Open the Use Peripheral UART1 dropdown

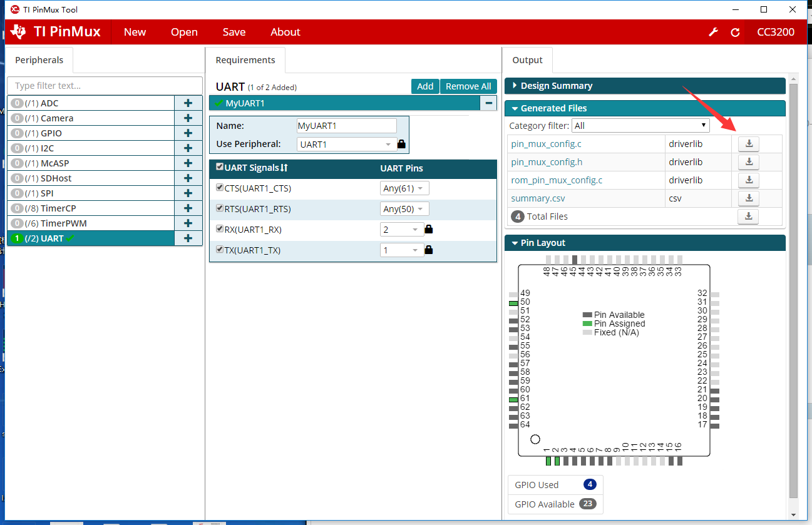pos(347,144)
